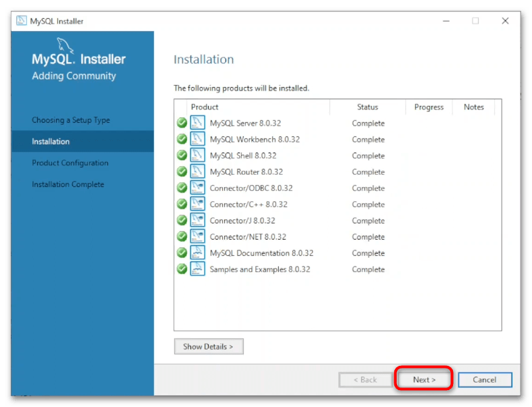Viewport: 532px width, 407px height.
Task: Click the MySQL Shell product icon
Action: (197, 155)
